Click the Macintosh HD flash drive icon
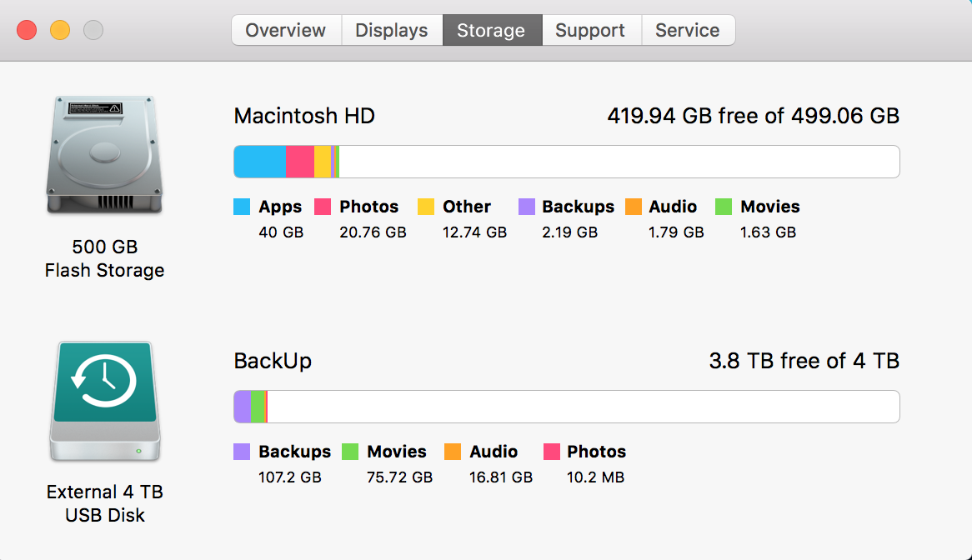Screen dimensions: 972x560 click(x=105, y=155)
